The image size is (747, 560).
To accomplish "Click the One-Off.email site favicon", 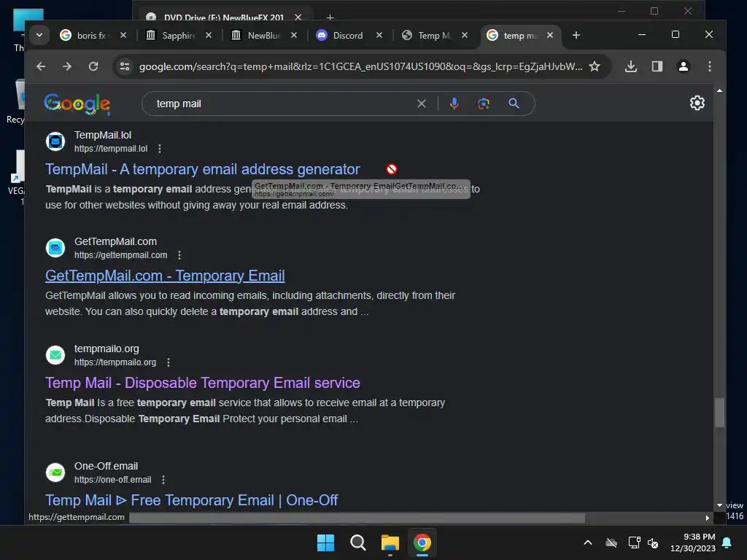I will (55, 472).
